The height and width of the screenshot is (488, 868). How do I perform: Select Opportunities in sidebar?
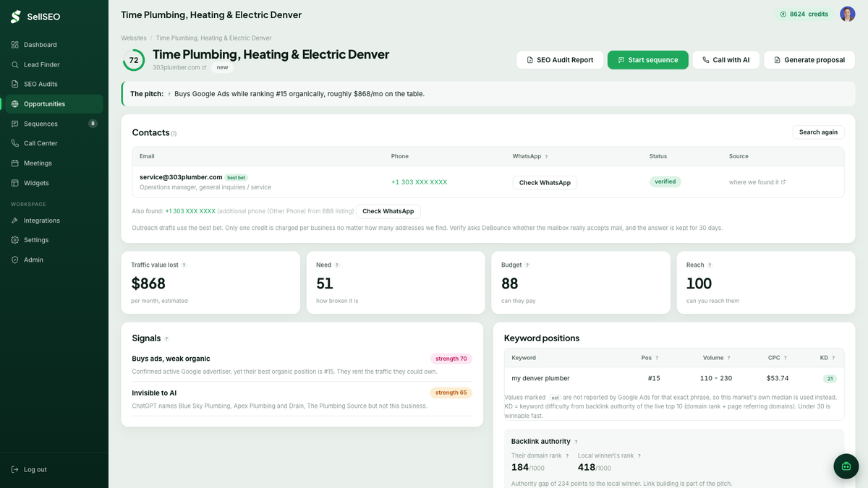[x=54, y=104]
